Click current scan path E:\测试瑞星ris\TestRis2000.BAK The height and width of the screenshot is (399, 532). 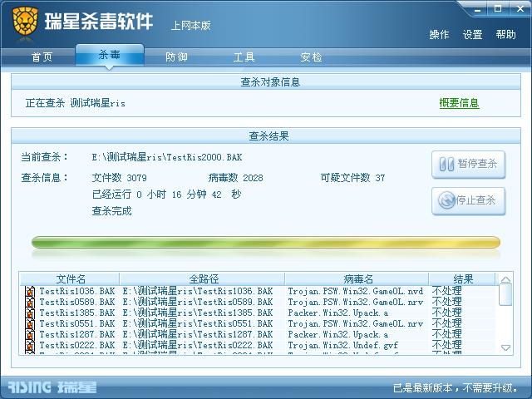167,157
